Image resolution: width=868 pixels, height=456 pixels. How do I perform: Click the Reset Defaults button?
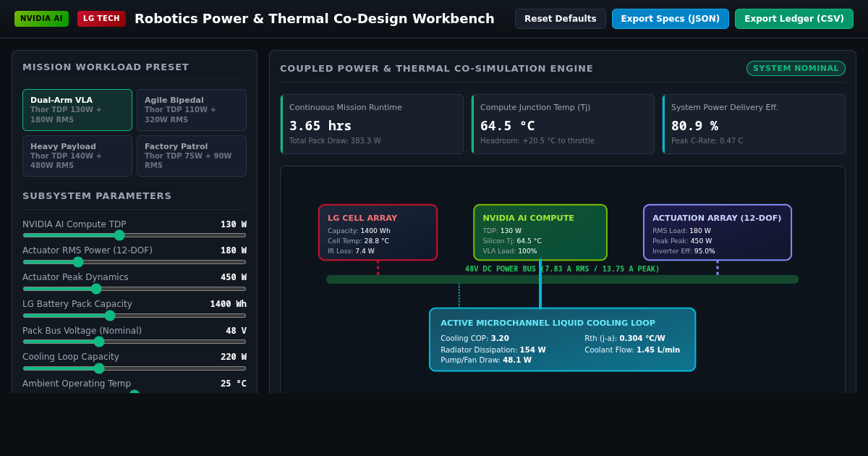coord(561,19)
